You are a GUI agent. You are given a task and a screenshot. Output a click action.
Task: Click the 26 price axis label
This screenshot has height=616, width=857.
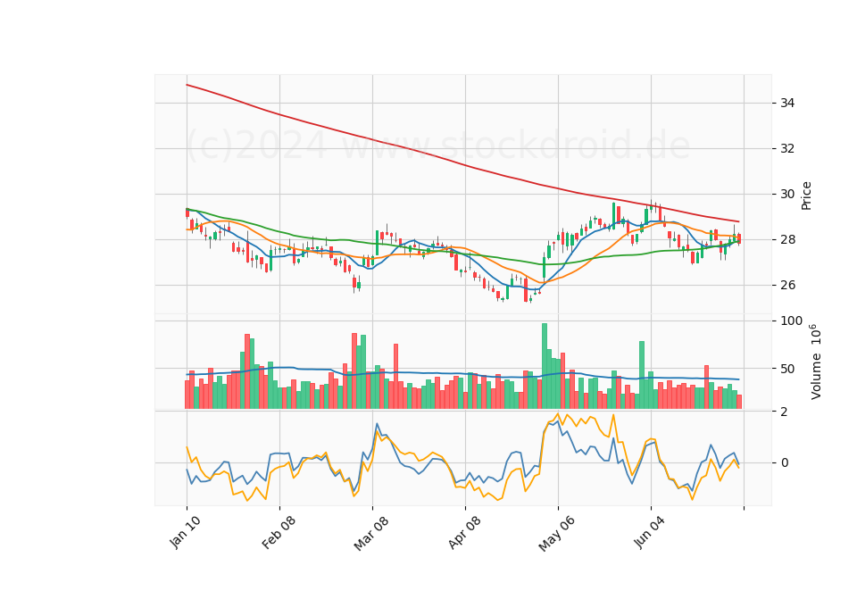click(787, 286)
